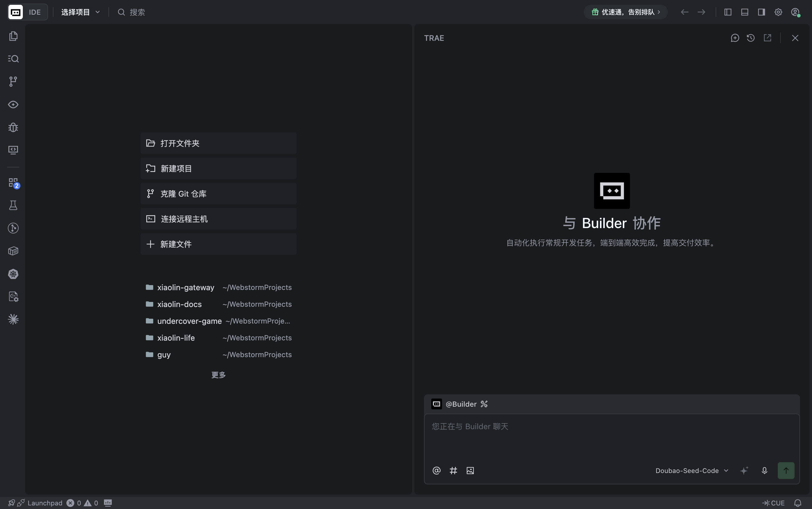Open the Remote Explorer monitor icon
This screenshot has height=509, width=812.
[13, 150]
